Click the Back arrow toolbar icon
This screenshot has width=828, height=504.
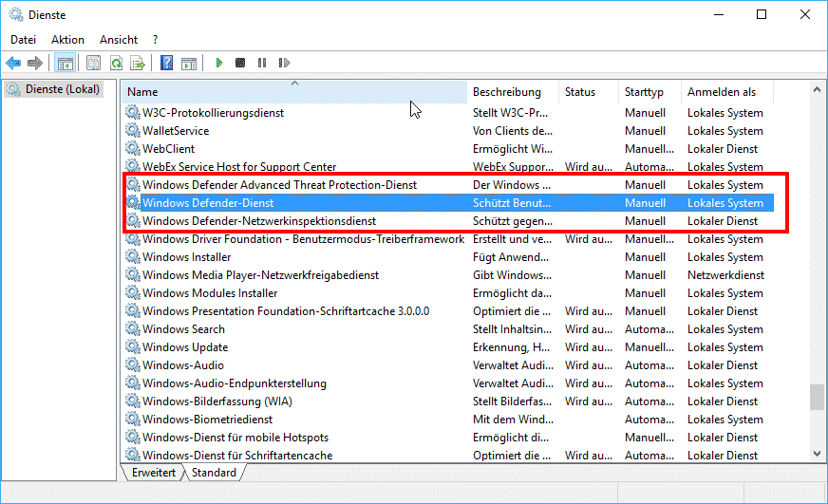click(x=13, y=64)
